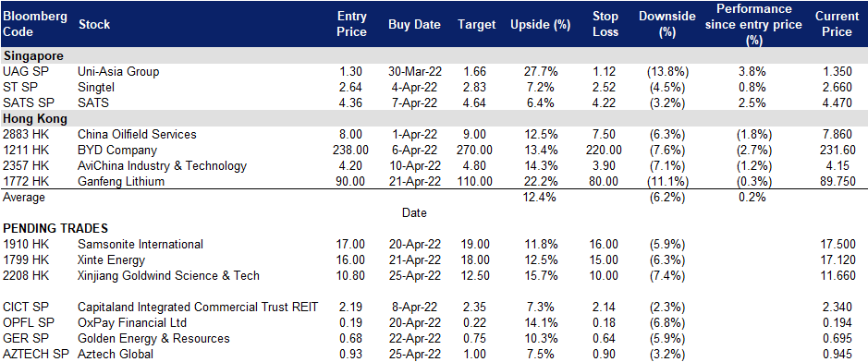Select the 1772 HK Bloomberg code
Screen dimensions: 868x362
(x=26, y=181)
